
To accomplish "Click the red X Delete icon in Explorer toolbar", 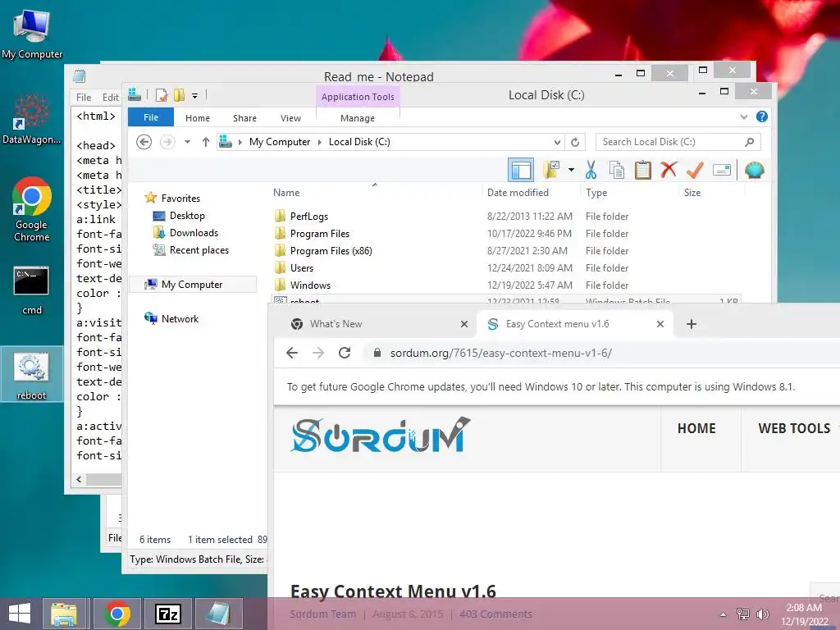I will (x=669, y=170).
